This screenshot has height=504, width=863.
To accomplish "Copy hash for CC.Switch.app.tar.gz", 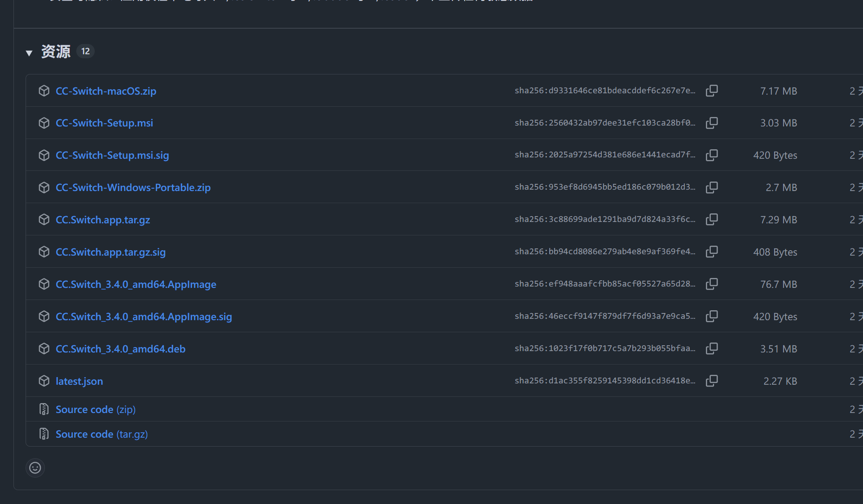I will pyautogui.click(x=712, y=220).
